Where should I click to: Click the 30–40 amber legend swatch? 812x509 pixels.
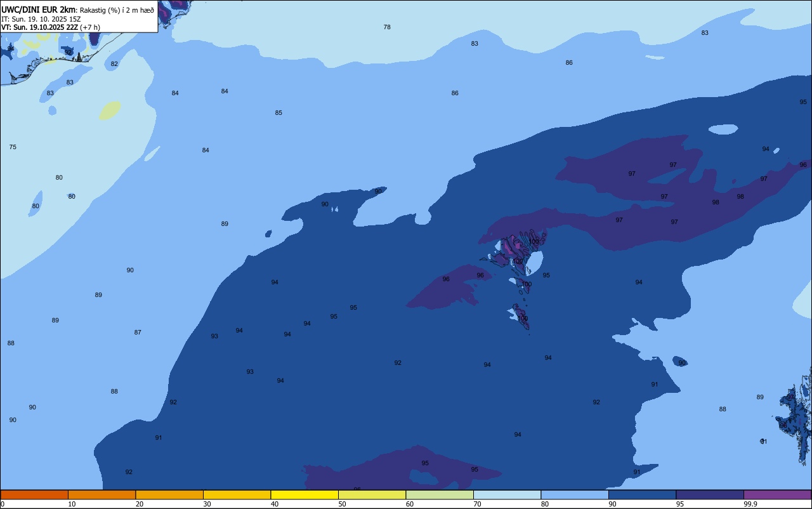coord(237,494)
